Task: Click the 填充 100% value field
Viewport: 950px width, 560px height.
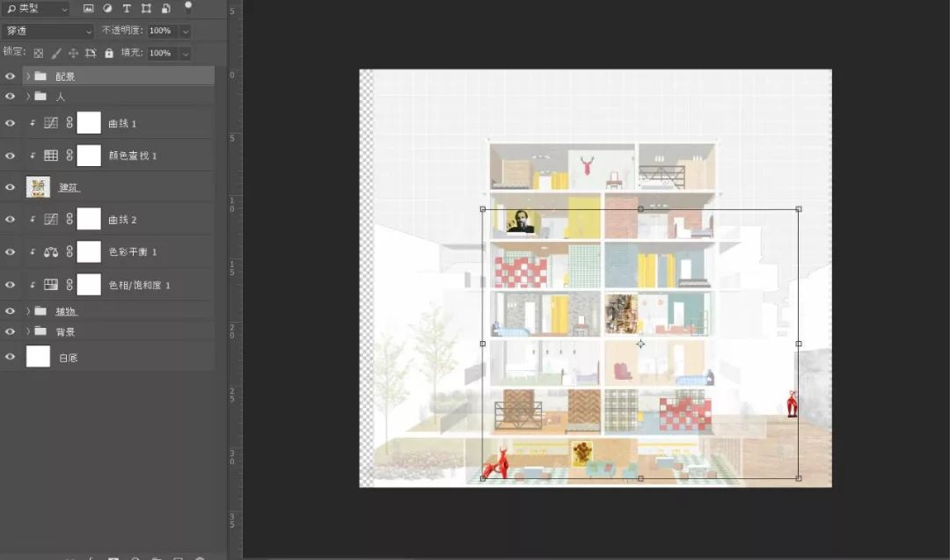Action: pyautogui.click(x=163, y=54)
